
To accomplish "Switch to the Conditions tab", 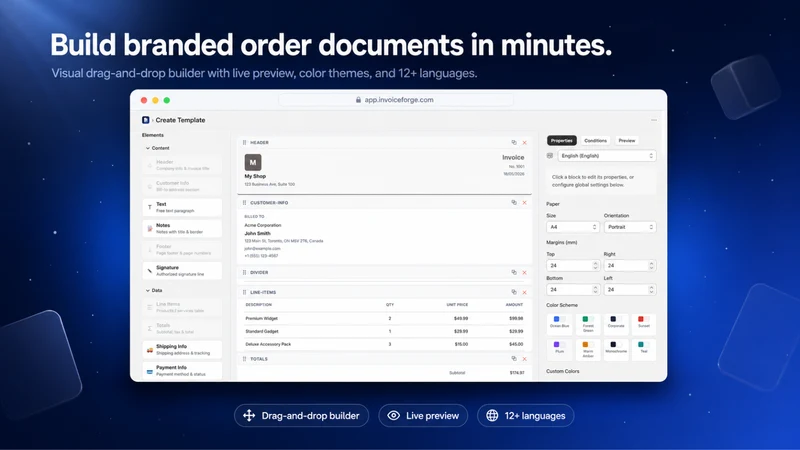I will [595, 140].
